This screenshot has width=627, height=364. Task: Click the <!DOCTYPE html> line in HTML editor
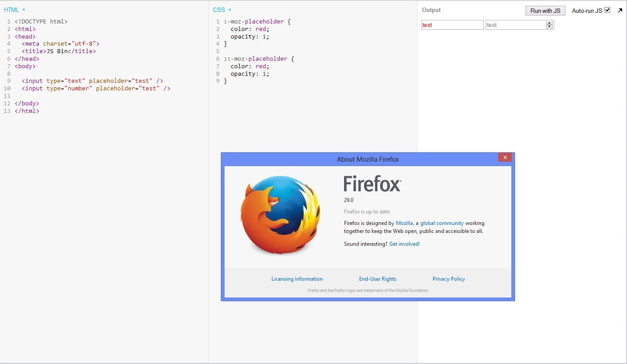[x=41, y=21]
